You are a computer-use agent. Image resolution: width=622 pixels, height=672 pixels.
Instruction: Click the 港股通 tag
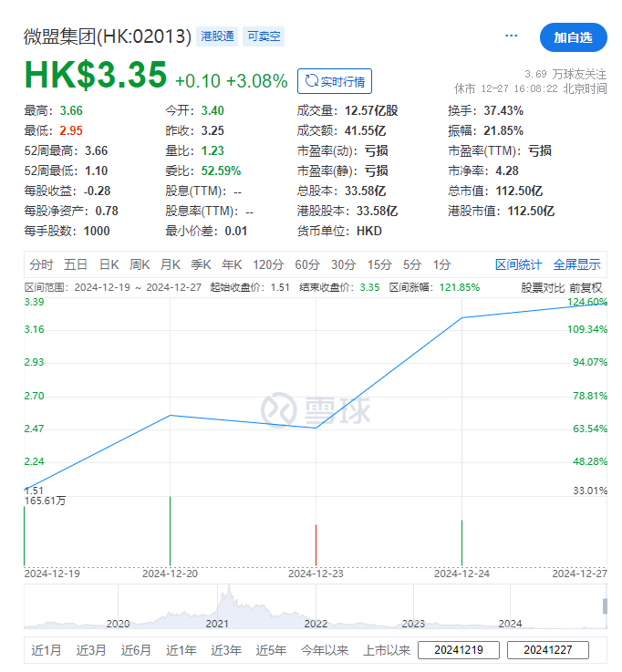[x=217, y=36]
